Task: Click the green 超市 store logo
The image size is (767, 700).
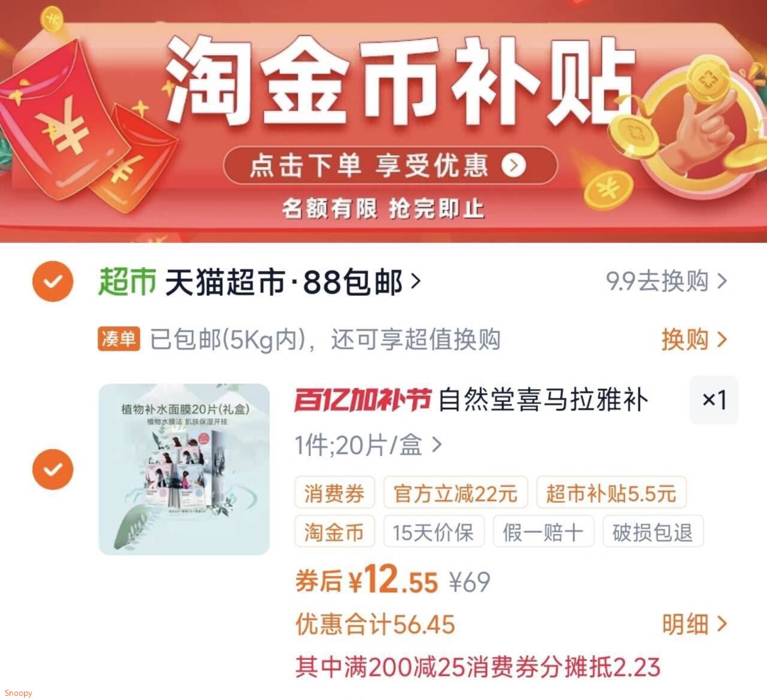Action: tap(127, 281)
